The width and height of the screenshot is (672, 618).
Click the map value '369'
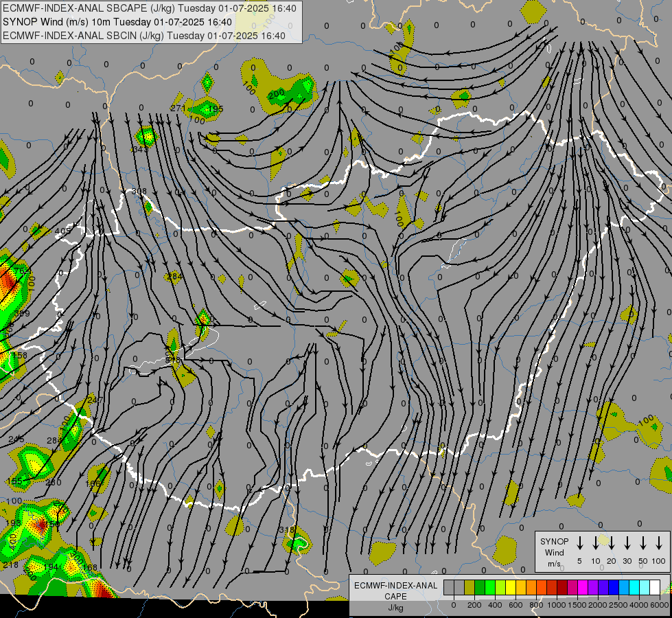click(x=22, y=314)
